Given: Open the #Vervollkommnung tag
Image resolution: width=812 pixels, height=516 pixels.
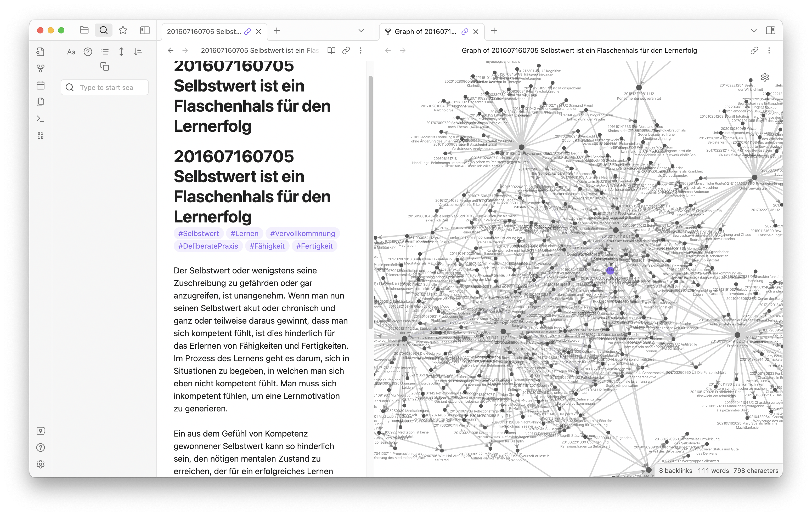Looking at the screenshot, I should [x=302, y=234].
